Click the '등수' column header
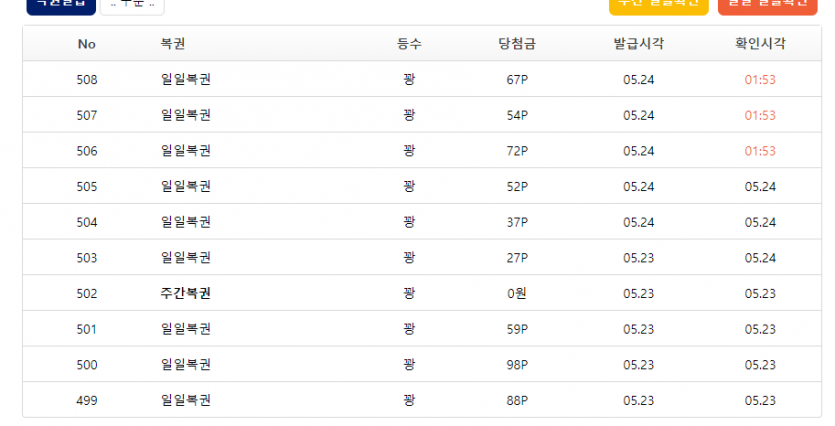This screenshot has width=835, height=426. point(409,44)
